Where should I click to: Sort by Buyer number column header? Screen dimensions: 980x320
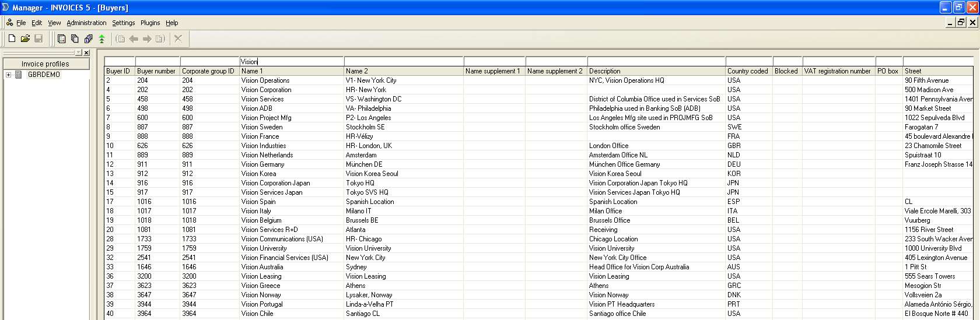[156, 71]
